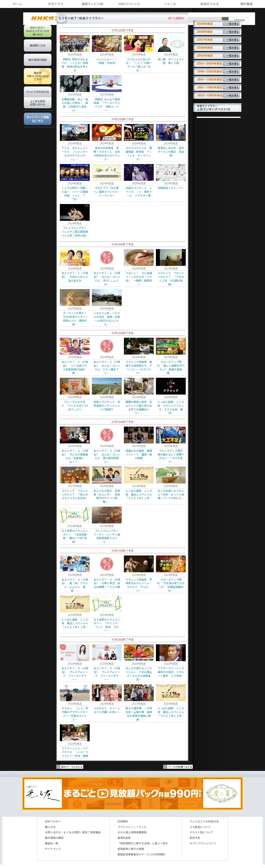The image size is (265, 868).
Task: Open the 地球ドラマチック 世界遺産モンサンミシェル link
Action: point(107,405)
